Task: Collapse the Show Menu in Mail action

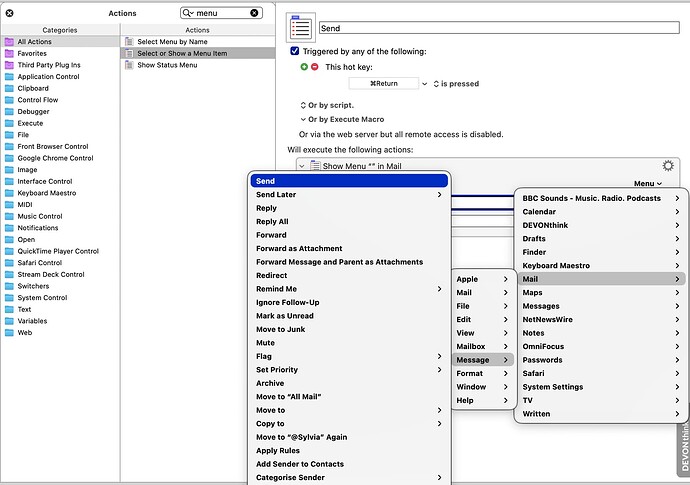Action: [302, 166]
